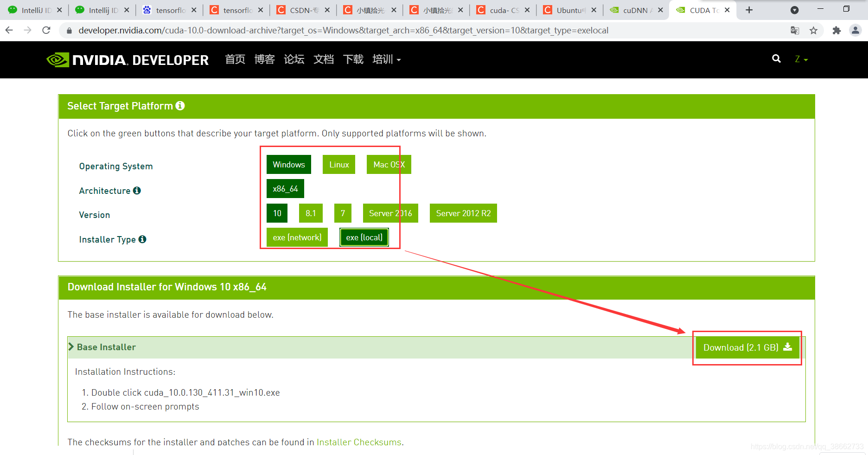
Task: Close the cuDNN tab
Action: point(660,10)
